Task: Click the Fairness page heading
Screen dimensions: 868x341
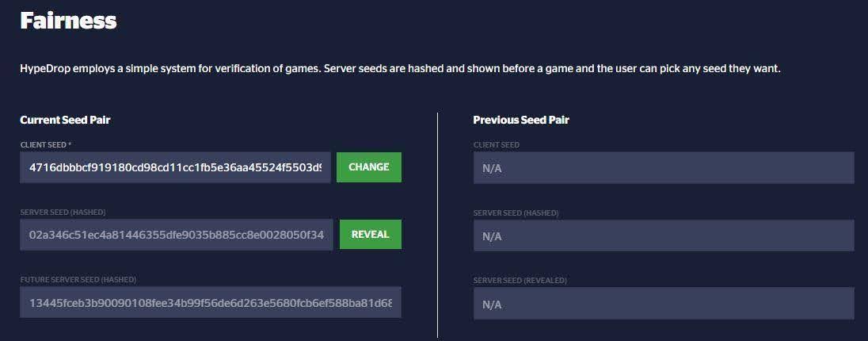Action: [x=68, y=21]
